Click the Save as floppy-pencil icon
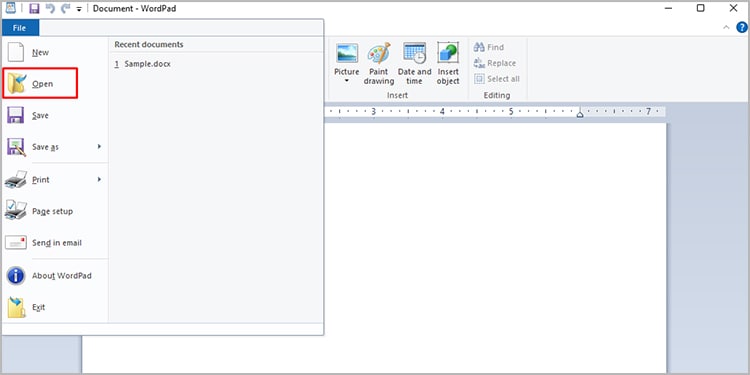The width and height of the screenshot is (750, 375). (16, 147)
